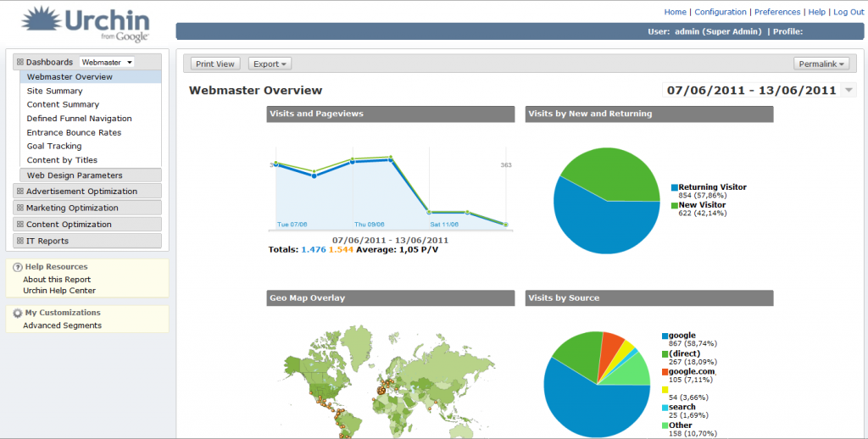The image size is (868, 439).
Task: Click the grid icon beside IT Reports
Action: coord(20,241)
